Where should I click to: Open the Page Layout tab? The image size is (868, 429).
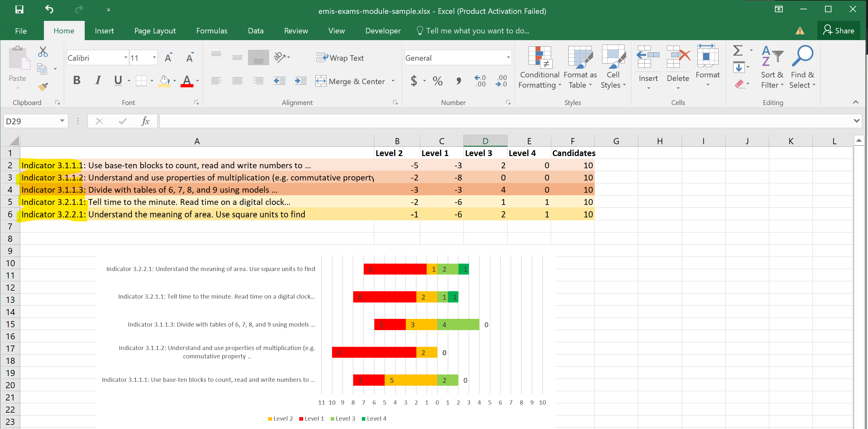(x=155, y=31)
